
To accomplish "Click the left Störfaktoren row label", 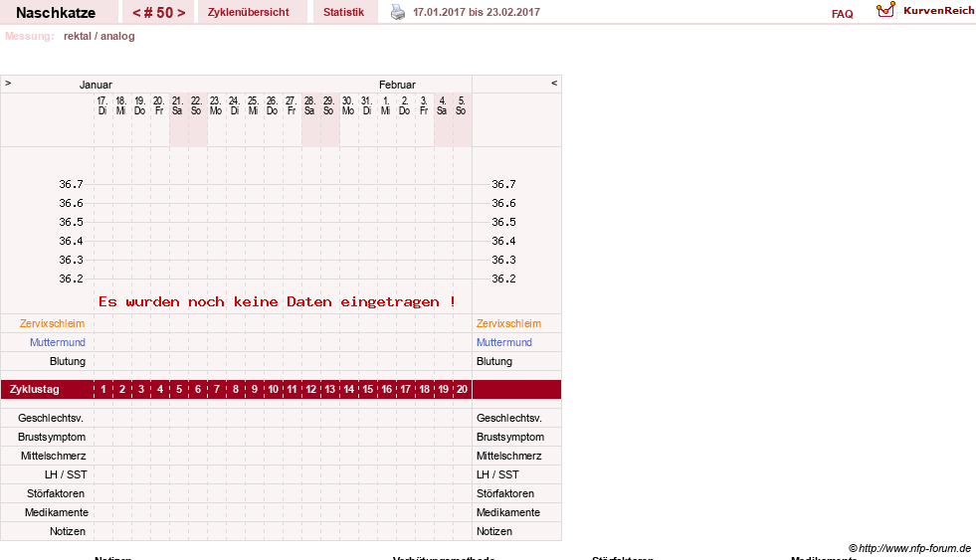I will point(56,493).
